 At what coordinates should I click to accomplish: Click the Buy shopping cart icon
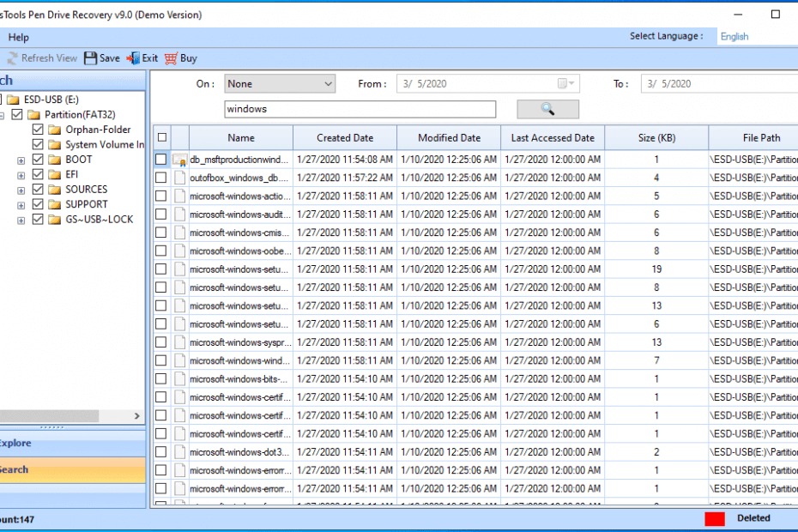[x=171, y=58]
